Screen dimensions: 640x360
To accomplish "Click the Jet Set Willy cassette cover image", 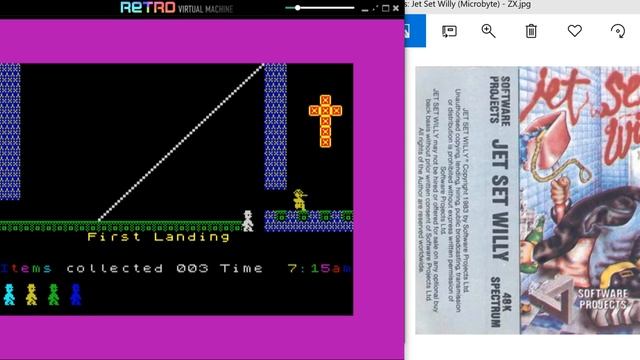I will tap(527, 200).
